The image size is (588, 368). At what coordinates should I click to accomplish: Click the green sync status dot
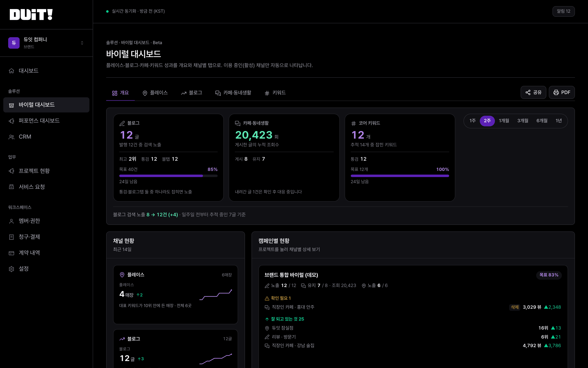tap(107, 11)
